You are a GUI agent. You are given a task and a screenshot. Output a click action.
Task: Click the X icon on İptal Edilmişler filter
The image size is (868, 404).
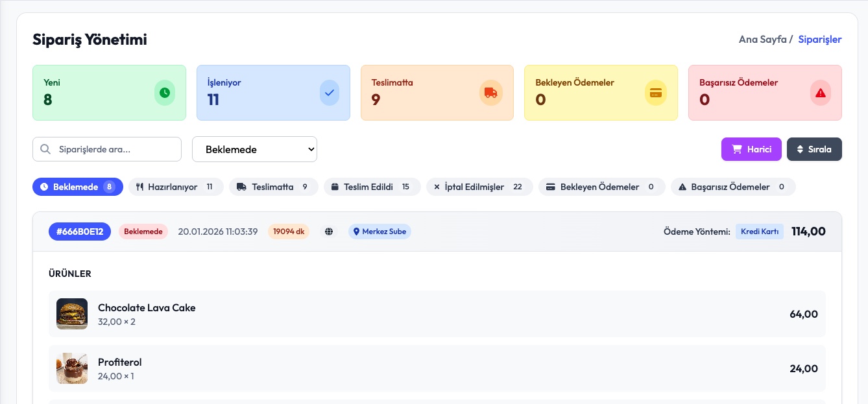pyautogui.click(x=437, y=187)
